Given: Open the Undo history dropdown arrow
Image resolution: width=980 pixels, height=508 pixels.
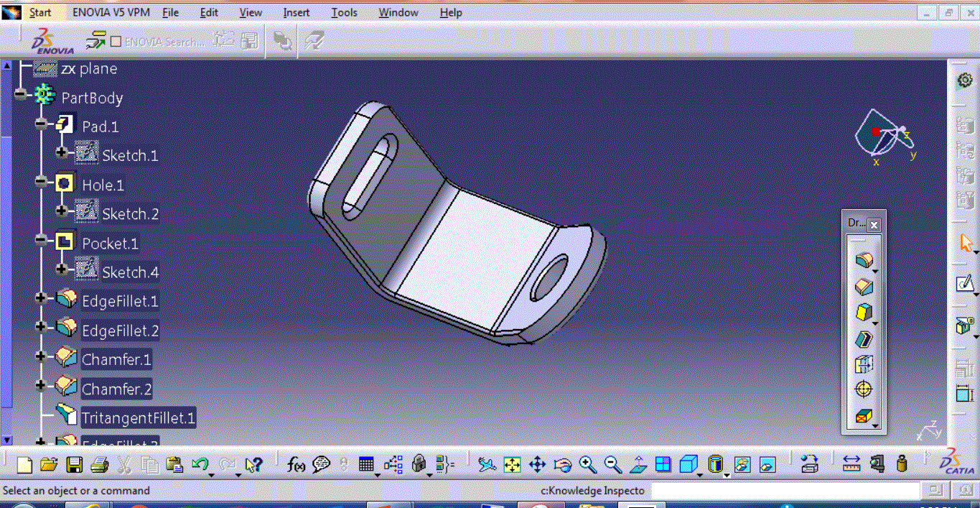Looking at the screenshot, I should pyautogui.click(x=211, y=474).
